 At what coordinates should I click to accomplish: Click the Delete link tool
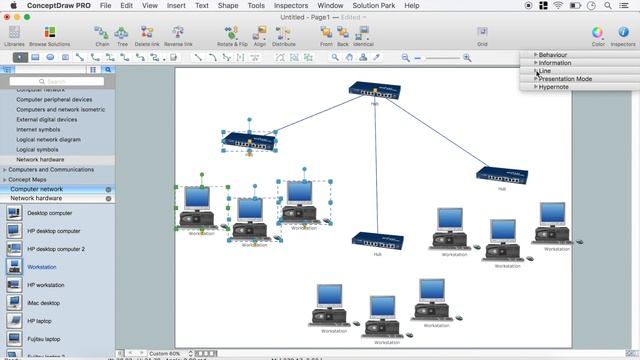147,36
